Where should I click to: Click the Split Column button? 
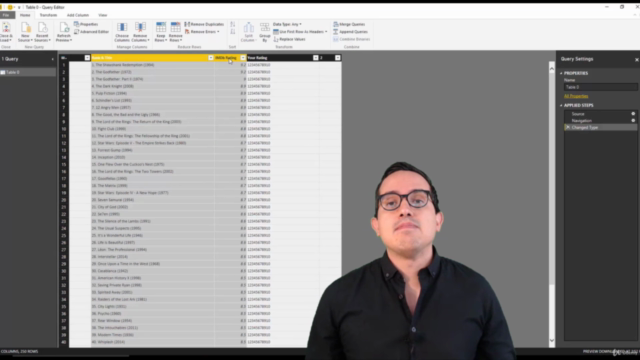[248, 32]
